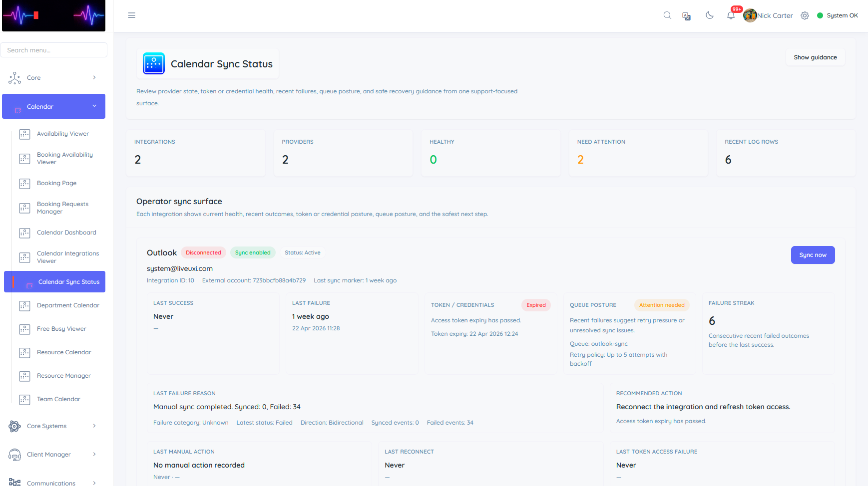
Task: Expand the Communications menu section
Action: pos(53,483)
